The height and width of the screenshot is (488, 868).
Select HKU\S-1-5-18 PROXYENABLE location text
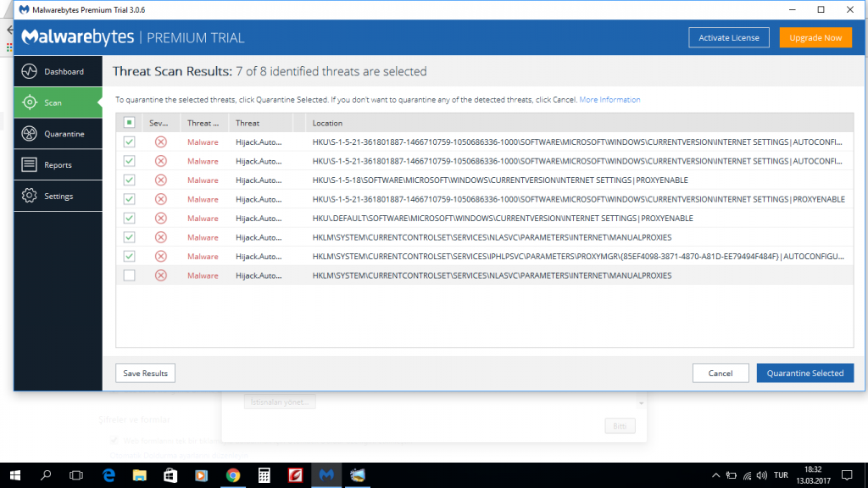[x=500, y=180]
